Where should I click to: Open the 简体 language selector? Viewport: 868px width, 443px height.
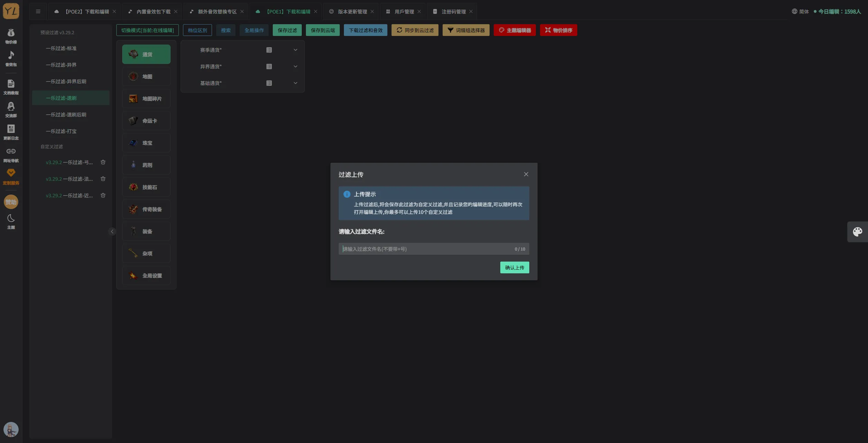tap(800, 11)
